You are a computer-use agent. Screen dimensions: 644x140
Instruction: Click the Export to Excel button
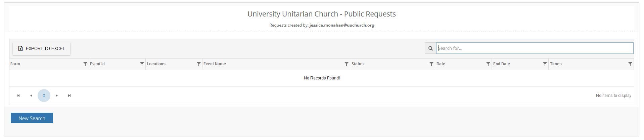[41, 48]
